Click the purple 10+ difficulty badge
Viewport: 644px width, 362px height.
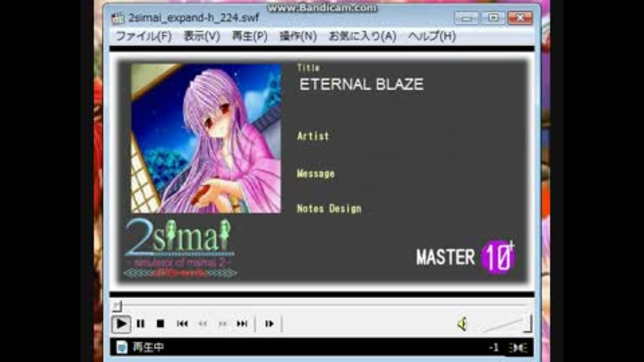[x=498, y=257]
